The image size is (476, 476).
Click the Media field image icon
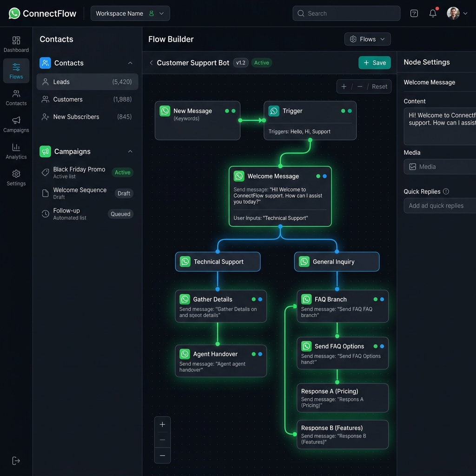click(413, 167)
